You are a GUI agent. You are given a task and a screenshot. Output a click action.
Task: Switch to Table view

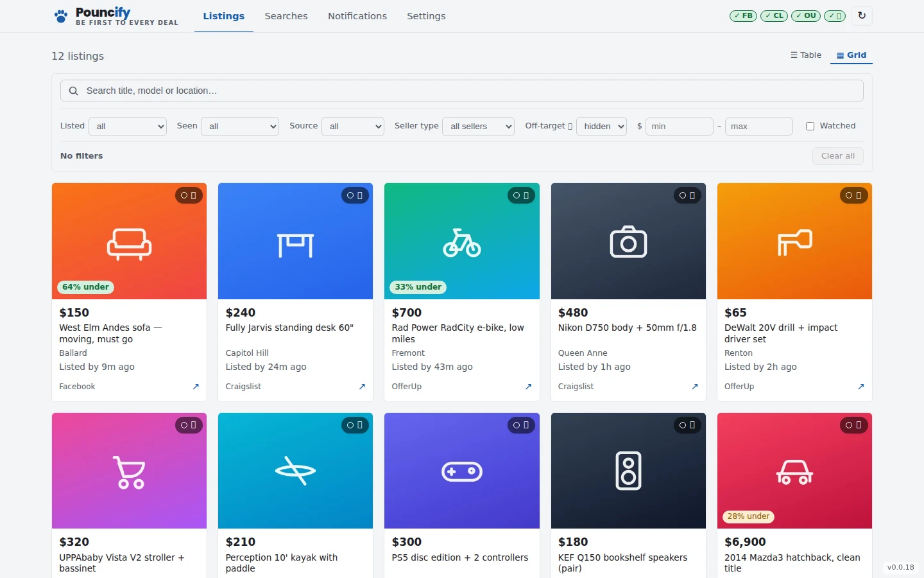click(x=806, y=55)
